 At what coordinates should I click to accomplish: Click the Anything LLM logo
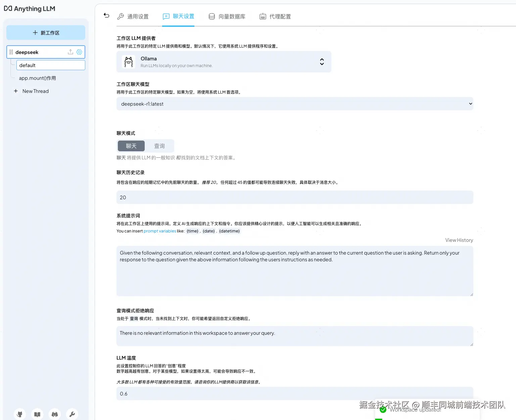click(29, 8)
